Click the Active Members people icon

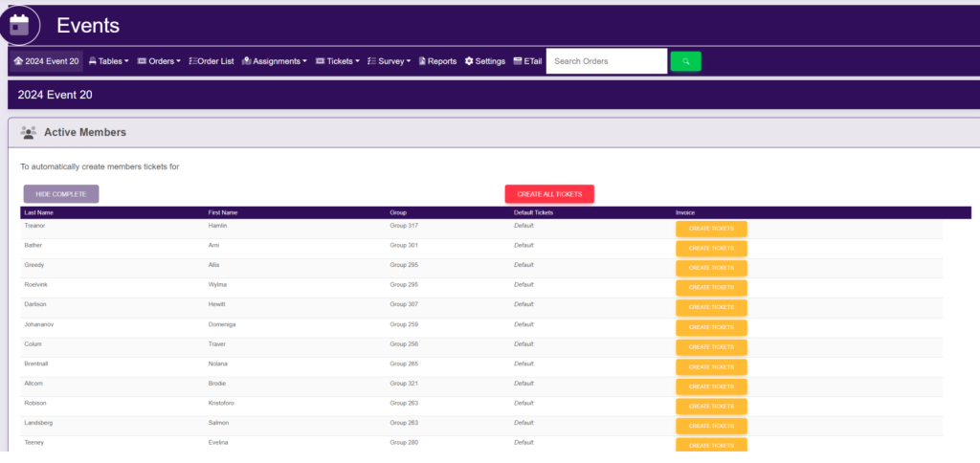(x=28, y=133)
